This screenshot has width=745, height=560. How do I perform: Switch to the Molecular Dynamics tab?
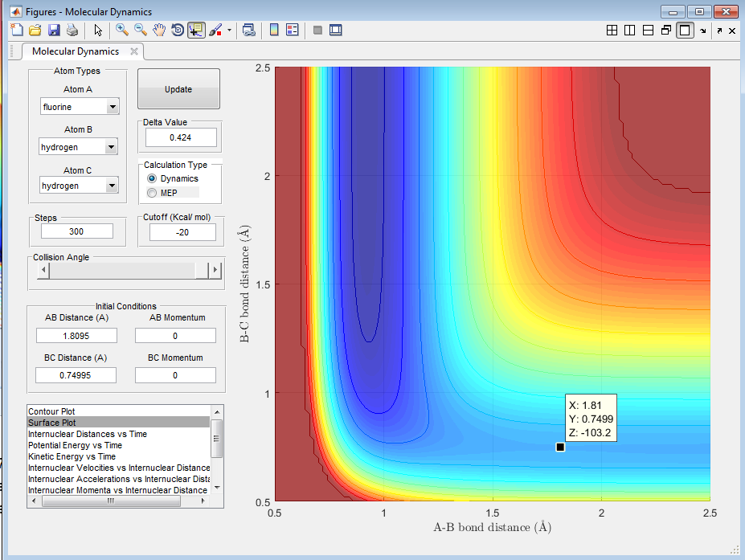(x=76, y=51)
